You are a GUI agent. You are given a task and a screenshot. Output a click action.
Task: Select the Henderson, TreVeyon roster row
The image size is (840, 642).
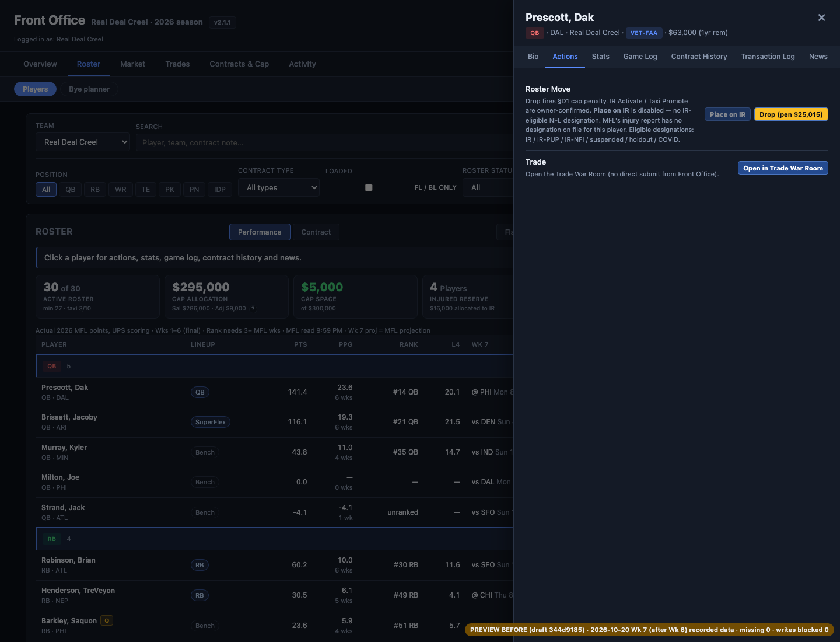[x=274, y=595]
